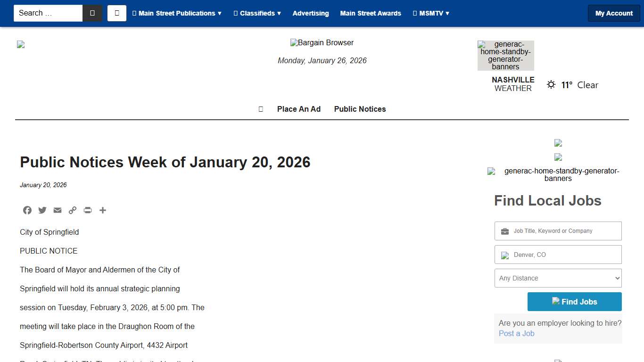Open more sharing options via plus icon
The image size is (644, 362).
[102, 210]
